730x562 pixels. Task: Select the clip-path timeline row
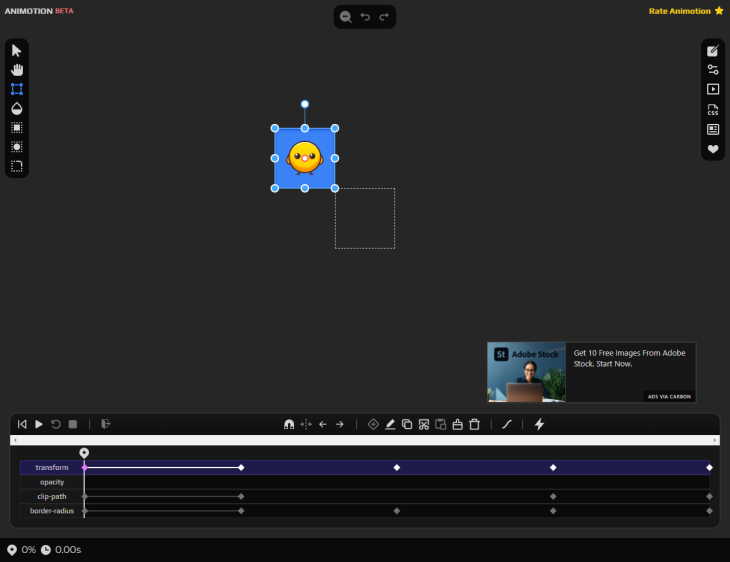52,496
